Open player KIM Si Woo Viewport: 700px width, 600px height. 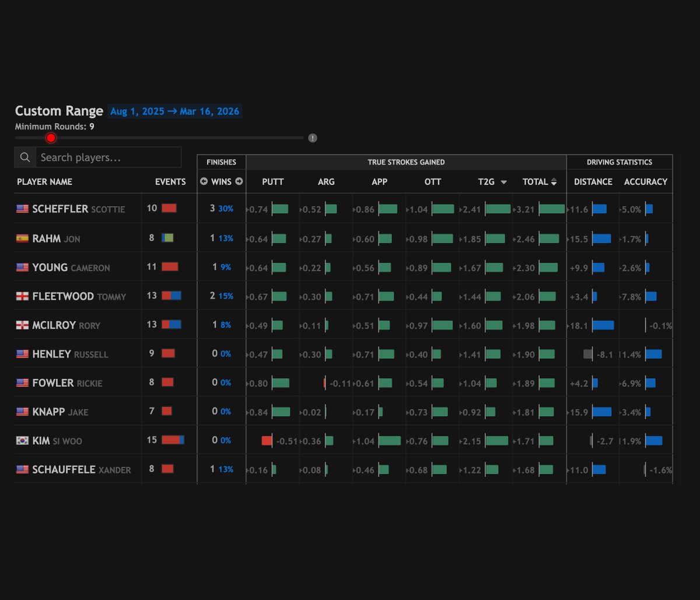tap(57, 441)
